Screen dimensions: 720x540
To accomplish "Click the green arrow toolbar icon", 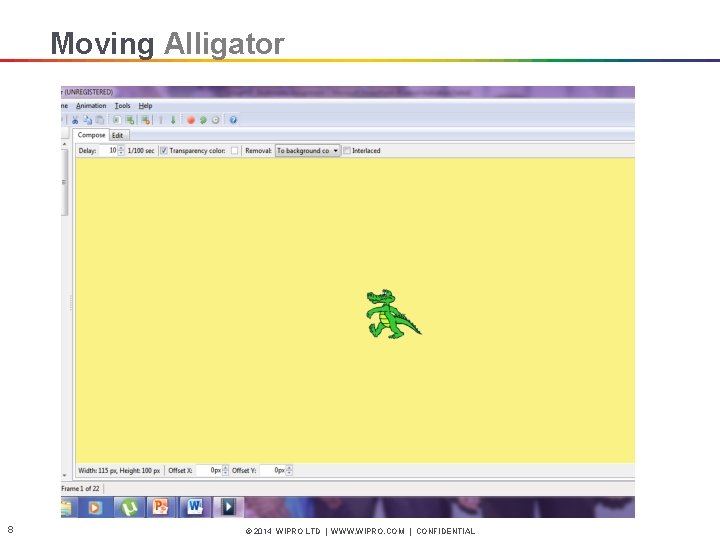I will point(203,120).
